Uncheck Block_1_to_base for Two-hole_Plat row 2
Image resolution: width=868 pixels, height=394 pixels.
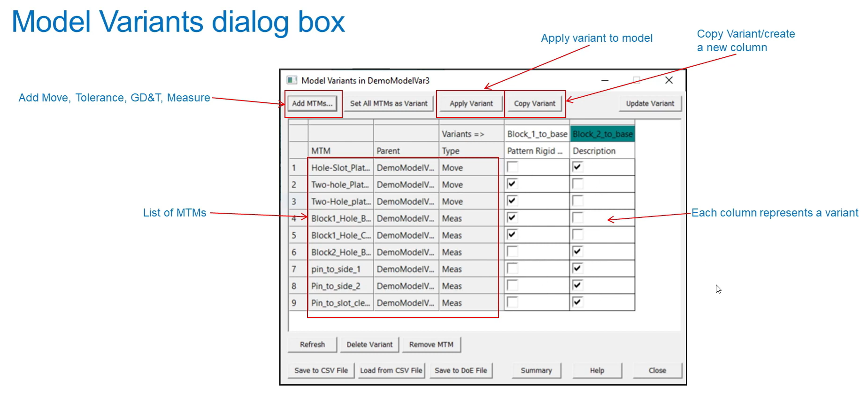[x=513, y=184]
